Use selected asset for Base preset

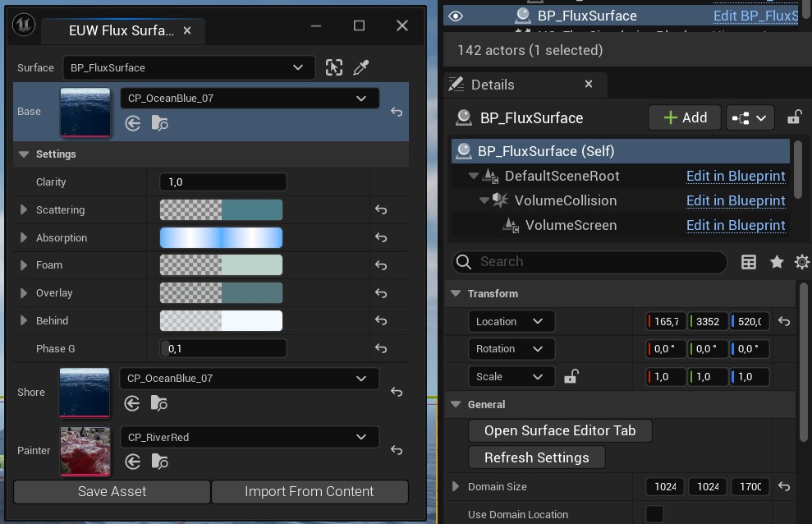133,123
